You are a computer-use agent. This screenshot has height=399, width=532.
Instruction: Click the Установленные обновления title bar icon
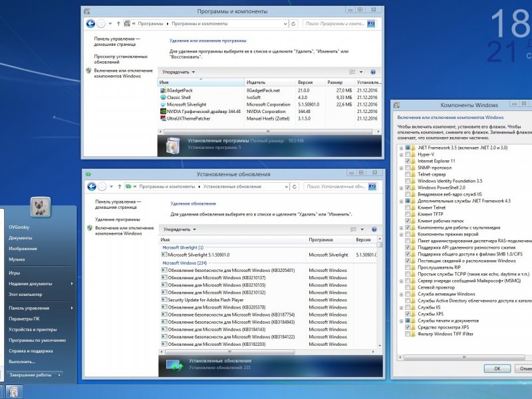88,174
